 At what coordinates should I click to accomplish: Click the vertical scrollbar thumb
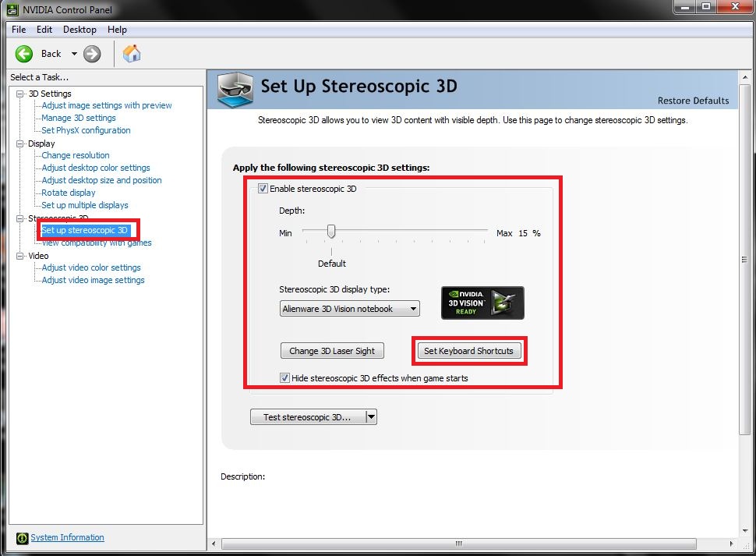[745, 260]
